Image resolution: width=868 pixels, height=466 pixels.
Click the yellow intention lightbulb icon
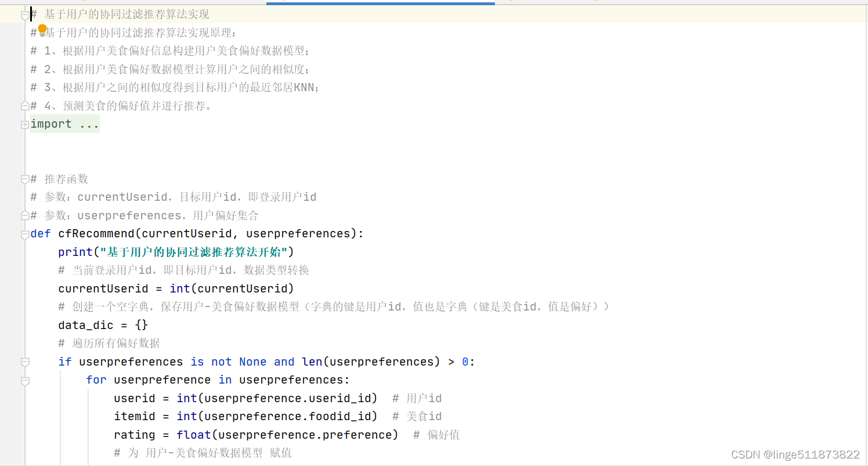(42, 28)
